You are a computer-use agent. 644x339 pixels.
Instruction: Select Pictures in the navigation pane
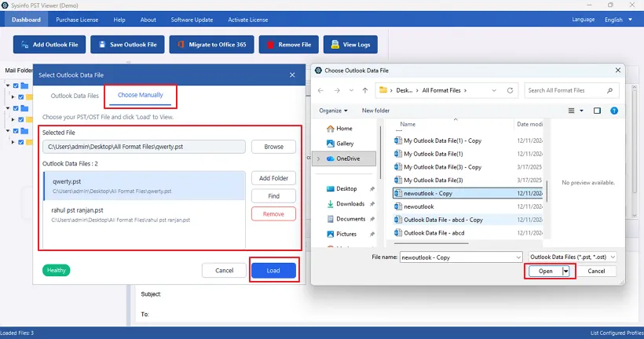pos(342,234)
